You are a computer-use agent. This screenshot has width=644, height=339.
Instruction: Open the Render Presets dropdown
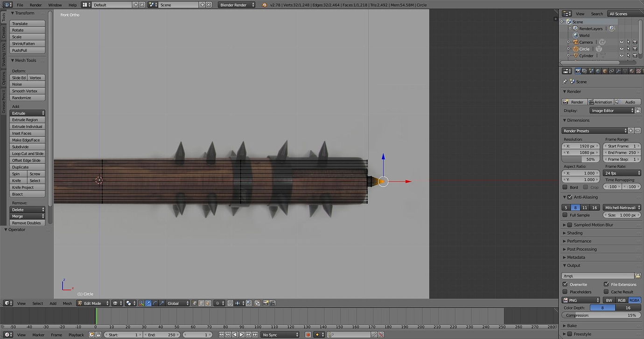click(595, 131)
